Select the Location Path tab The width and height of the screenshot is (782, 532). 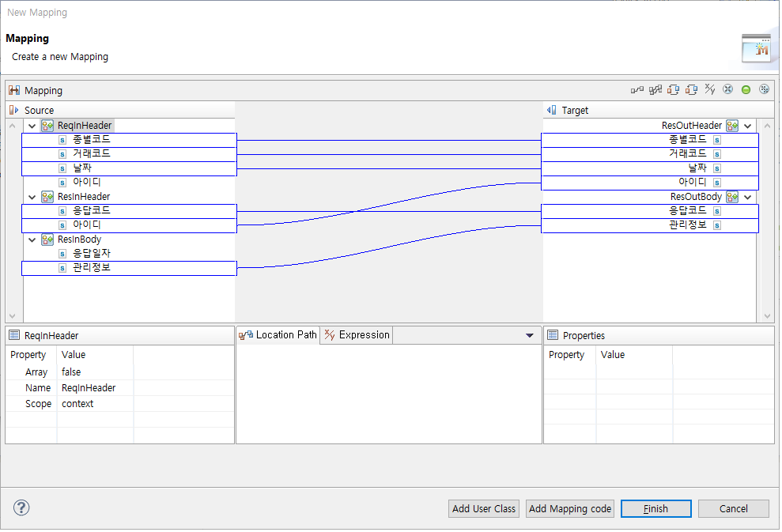pos(278,334)
